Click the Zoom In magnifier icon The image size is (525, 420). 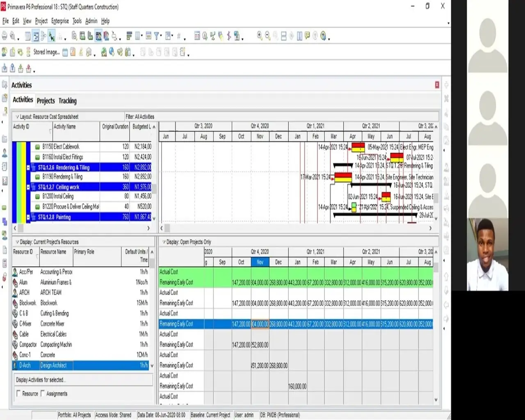pyautogui.click(x=260, y=36)
